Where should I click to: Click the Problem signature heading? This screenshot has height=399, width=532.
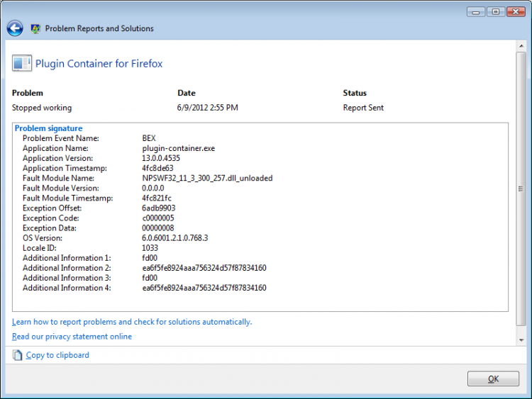48,128
